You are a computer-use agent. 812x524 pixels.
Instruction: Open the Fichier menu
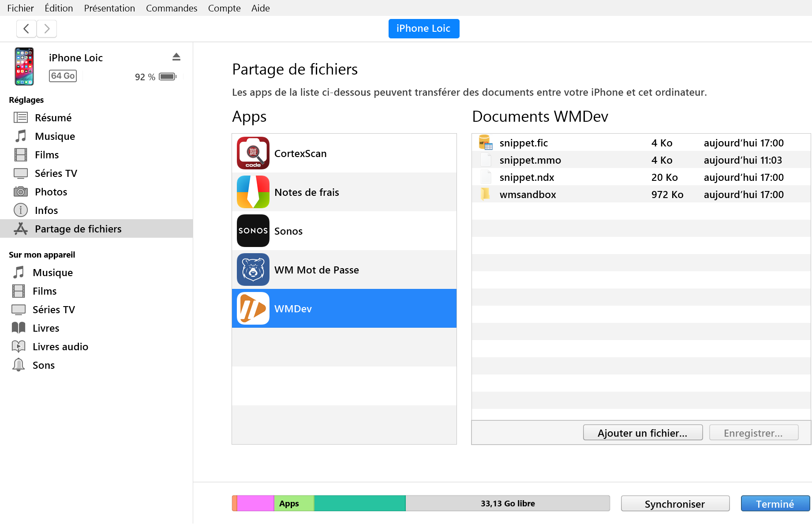click(20, 8)
